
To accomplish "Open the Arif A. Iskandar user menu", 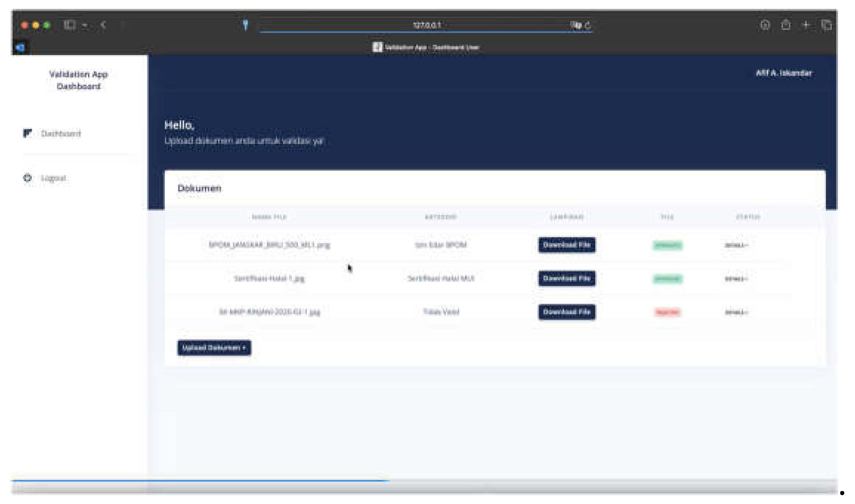I will coord(783,73).
